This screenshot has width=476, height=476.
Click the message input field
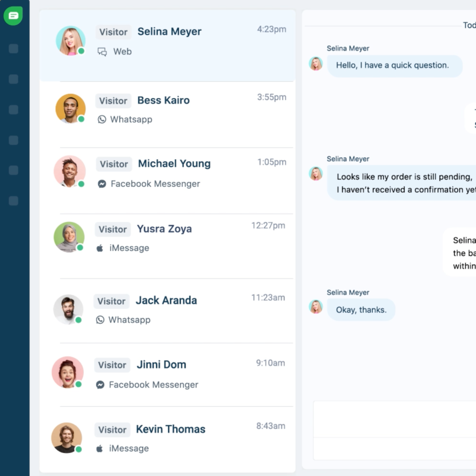[394, 419]
